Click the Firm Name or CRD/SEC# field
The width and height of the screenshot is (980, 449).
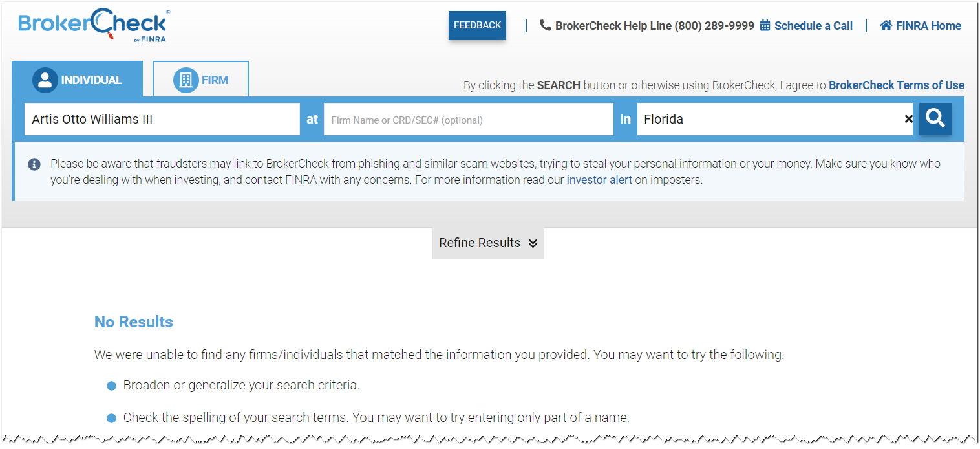pyautogui.click(x=469, y=119)
